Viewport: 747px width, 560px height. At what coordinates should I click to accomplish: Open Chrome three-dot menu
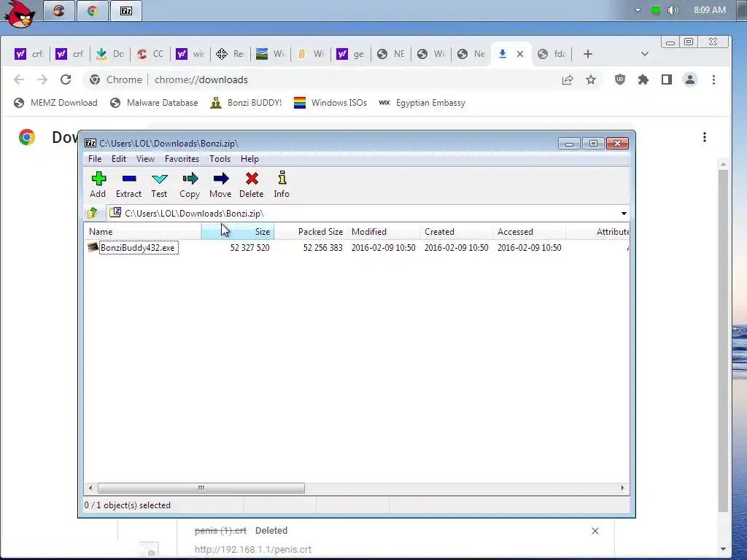[713, 79]
